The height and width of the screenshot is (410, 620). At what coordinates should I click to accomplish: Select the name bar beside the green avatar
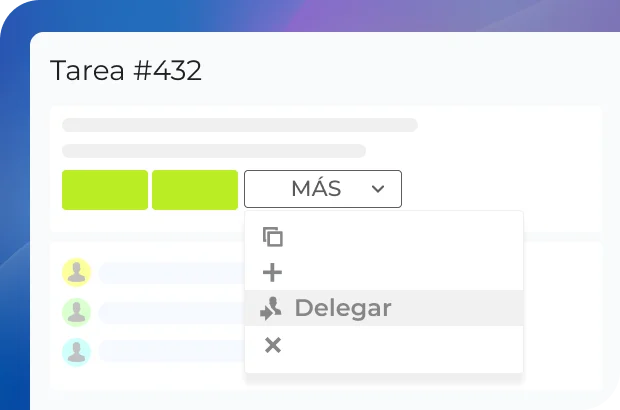(172, 313)
